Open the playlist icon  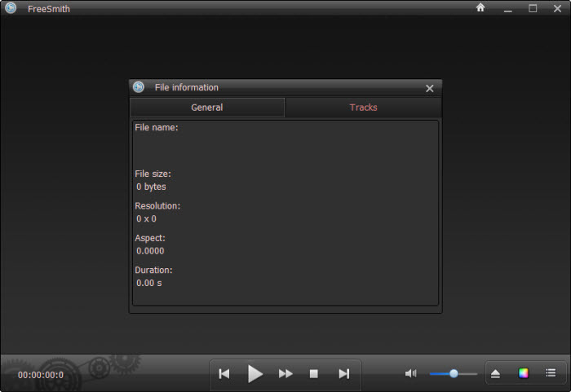551,372
